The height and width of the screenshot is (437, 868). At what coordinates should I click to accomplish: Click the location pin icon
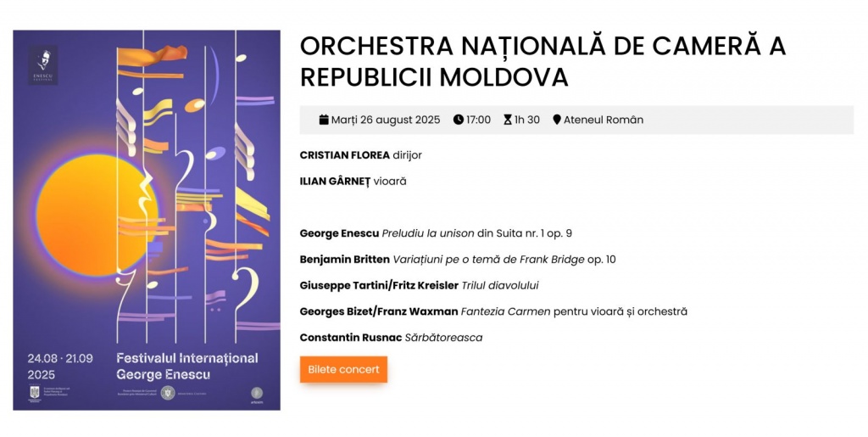click(557, 120)
